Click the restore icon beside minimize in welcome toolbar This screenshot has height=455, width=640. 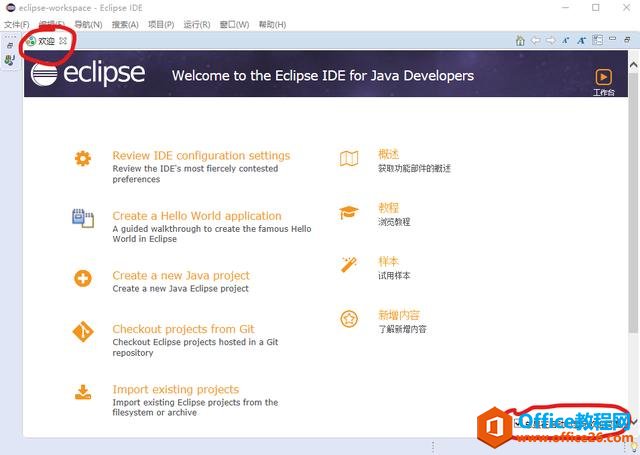pos(627,39)
